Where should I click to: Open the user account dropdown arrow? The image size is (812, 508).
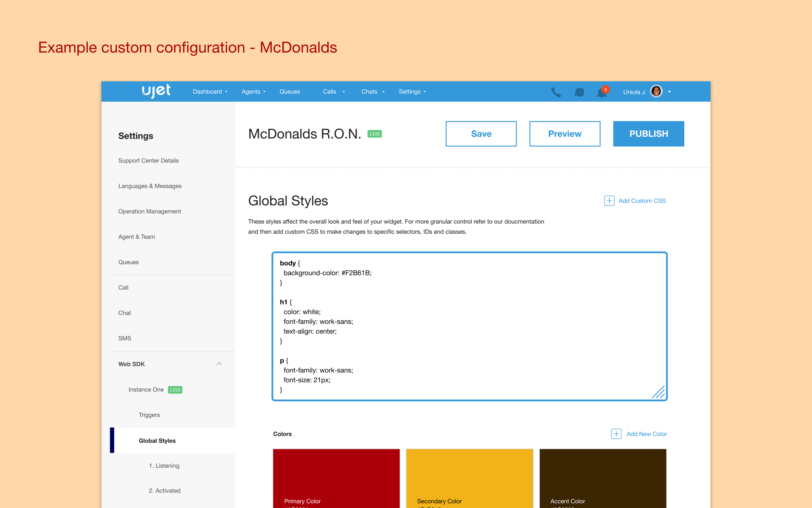(x=669, y=92)
